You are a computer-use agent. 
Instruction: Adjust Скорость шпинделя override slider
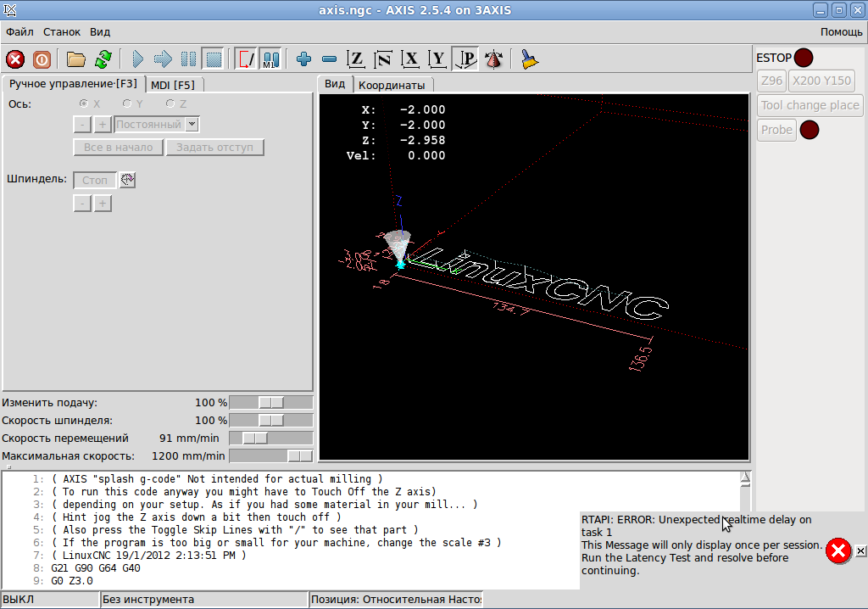(x=271, y=420)
